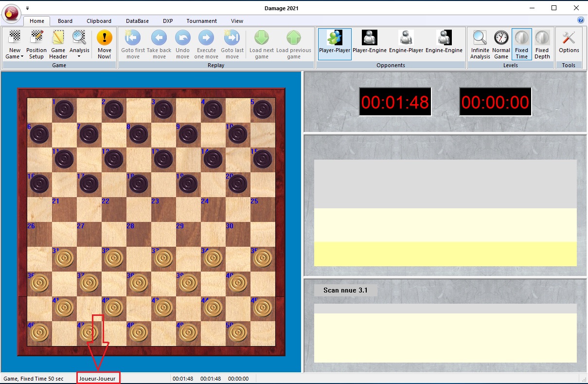This screenshot has height=384, width=588.
Task: Open the Tournament ribbon tab
Action: coord(201,21)
